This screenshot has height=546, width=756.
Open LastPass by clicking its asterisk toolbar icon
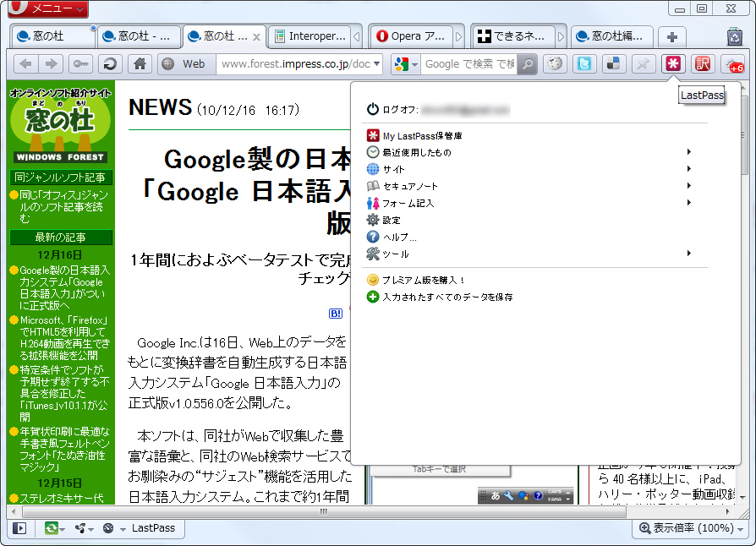672,63
